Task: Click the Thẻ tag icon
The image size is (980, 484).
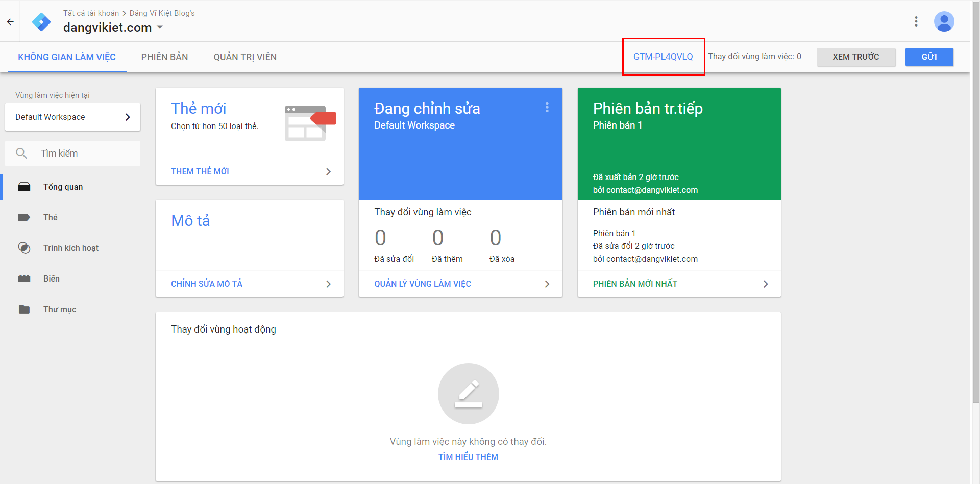Action: [x=24, y=217]
